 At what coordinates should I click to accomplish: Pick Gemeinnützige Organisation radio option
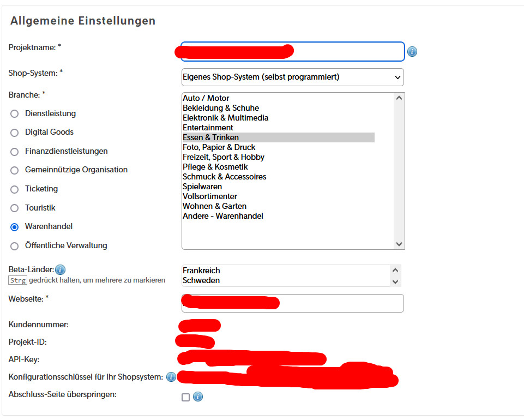click(x=15, y=170)
